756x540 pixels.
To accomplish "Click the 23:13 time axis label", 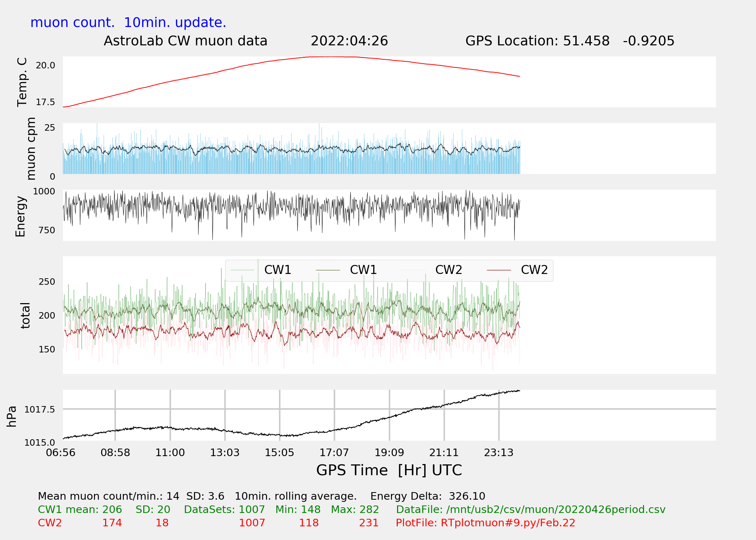I will point(499,453).
